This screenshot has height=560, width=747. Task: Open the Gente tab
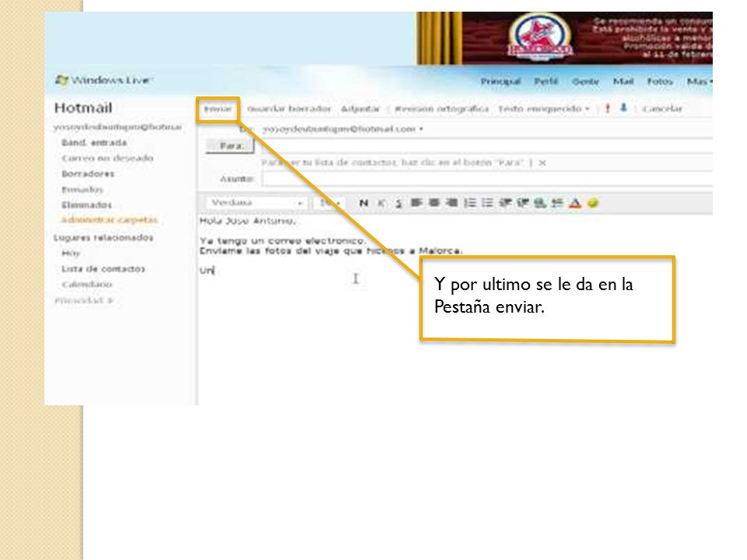pos(585,82)
